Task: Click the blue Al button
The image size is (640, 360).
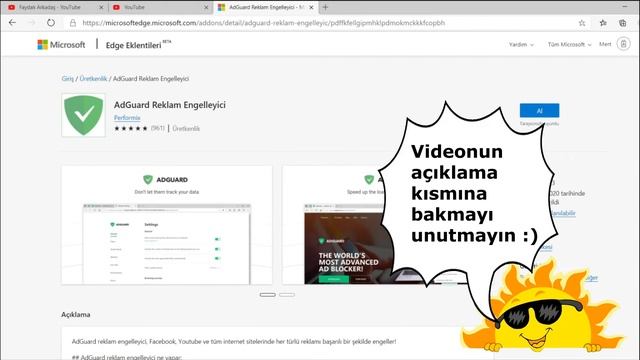Action: click(x=539, y=111)
